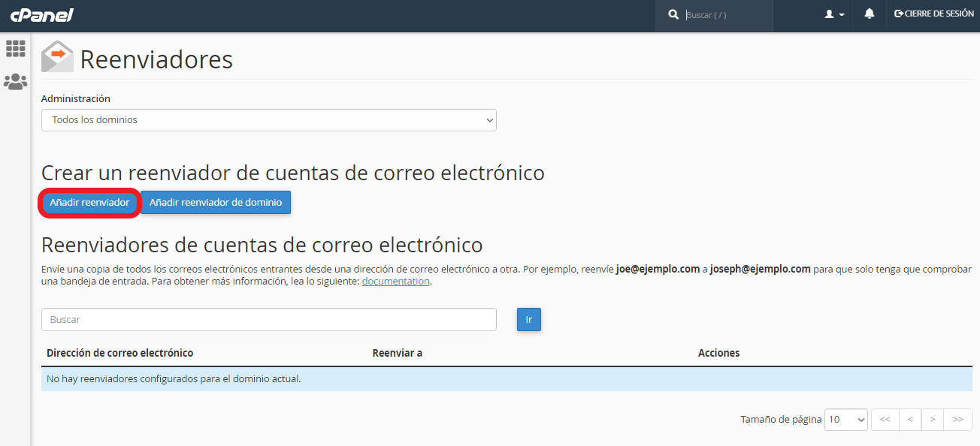Open User Manager people icon
The image size is (980, 446).
tap(15, 82)
